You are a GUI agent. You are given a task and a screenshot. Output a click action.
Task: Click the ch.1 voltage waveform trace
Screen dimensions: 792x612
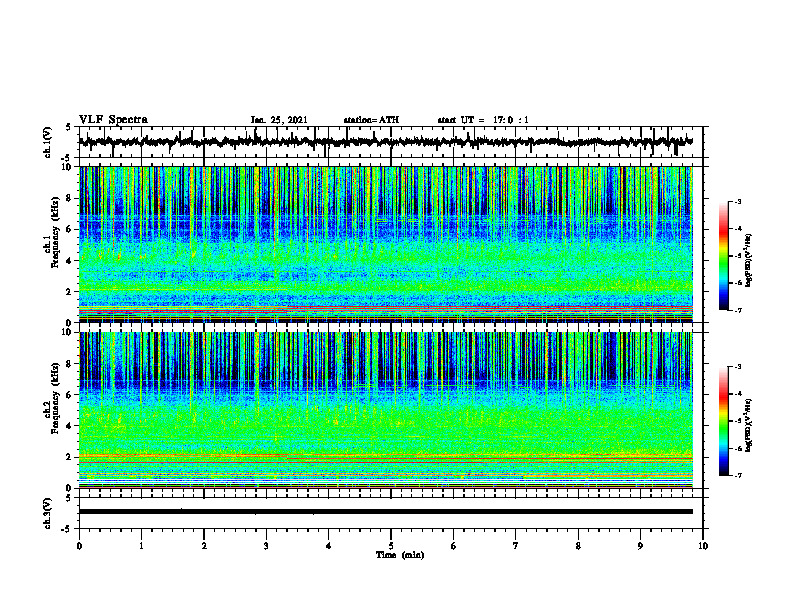coord(386,142)
